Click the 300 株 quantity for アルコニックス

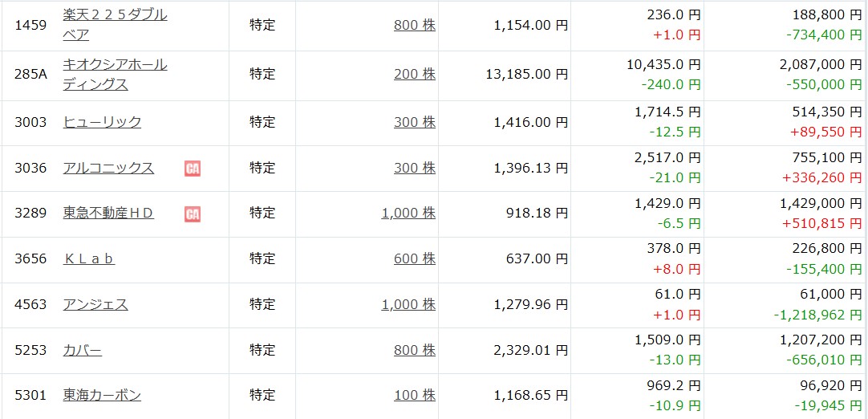click(414, 168)
